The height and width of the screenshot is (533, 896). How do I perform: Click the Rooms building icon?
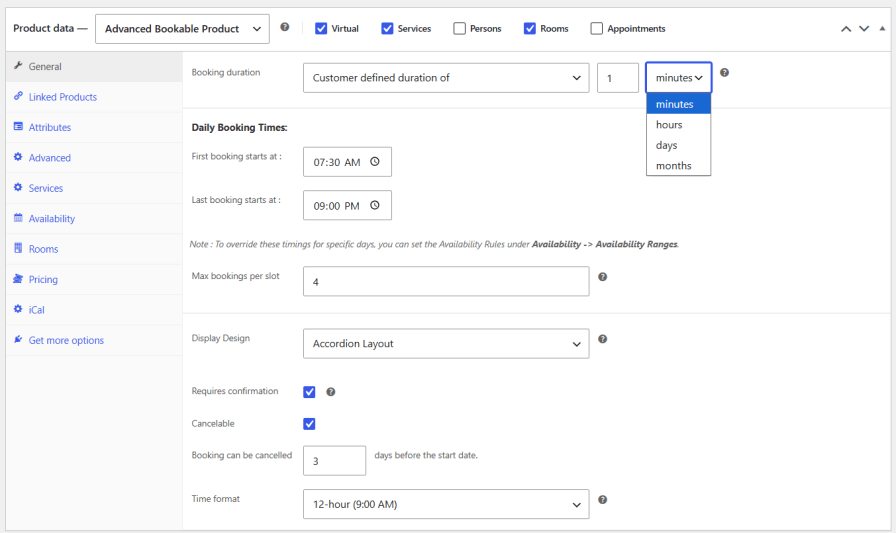tap(18, 248)
